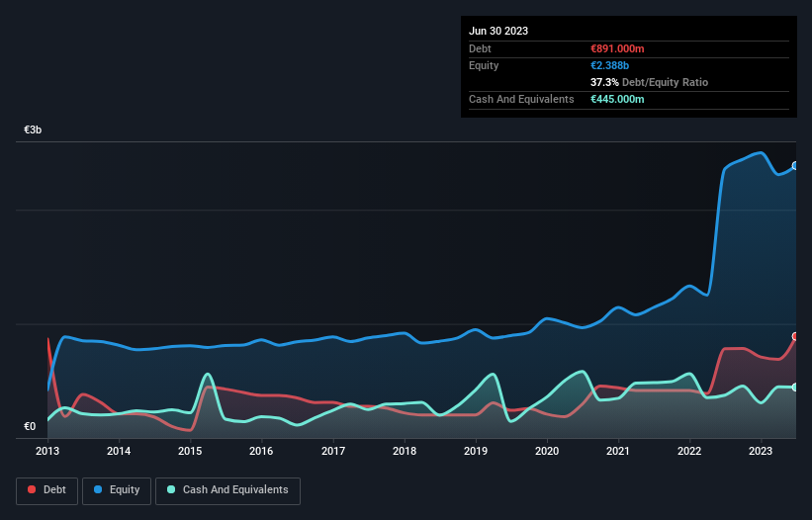Click the €2.388b equity value
This screenshot has height=520, width=812.
[609, 65]
